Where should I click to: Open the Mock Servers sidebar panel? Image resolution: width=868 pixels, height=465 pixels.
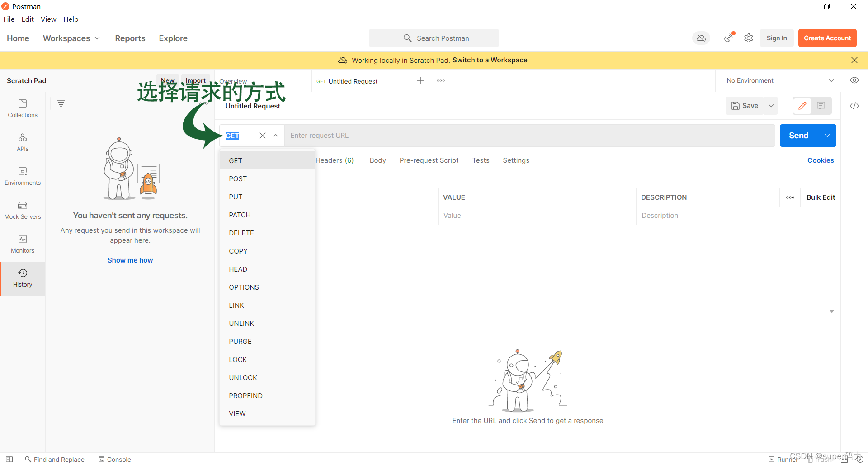pyautogui.click(x=23, y=210)
